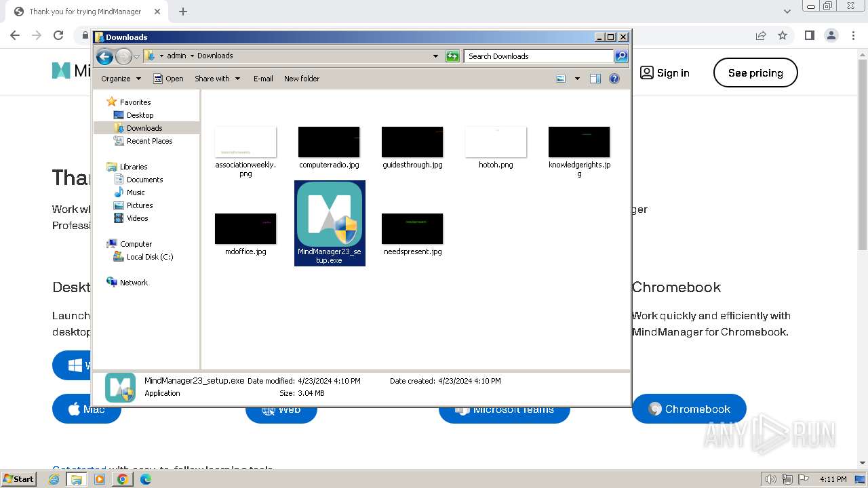Click the Explorer Back navigation button
This screenshot has width=868, height=488.
(104, 56)
